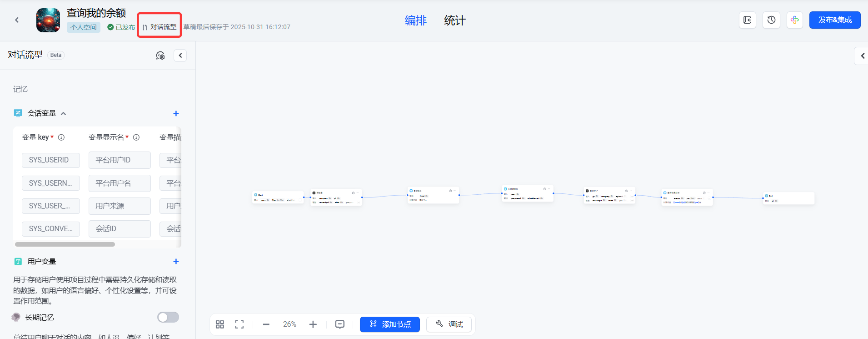Click the 发布&集成 button
Viewport: 868px width, 339px height.
pyautogui.click(x=834, y=20)
